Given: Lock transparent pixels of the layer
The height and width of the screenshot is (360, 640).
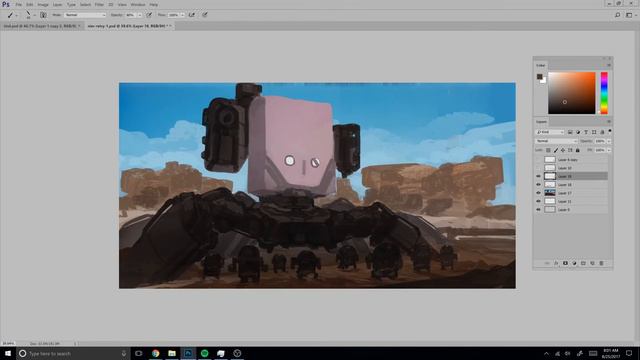Looking at the screenshot, I should pyautogui.click(x=548, y=150).
